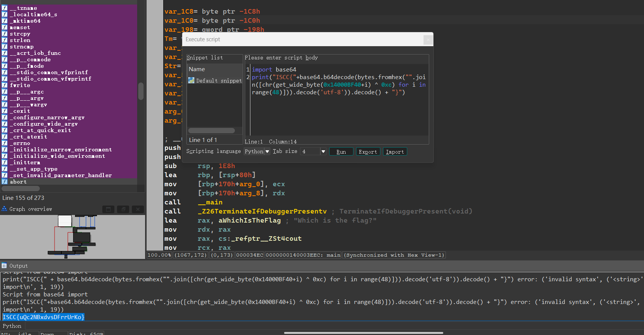Click the Line 155 of 273 status
Viewport: 644px width, 335px height.
click(x=23, y=198)
